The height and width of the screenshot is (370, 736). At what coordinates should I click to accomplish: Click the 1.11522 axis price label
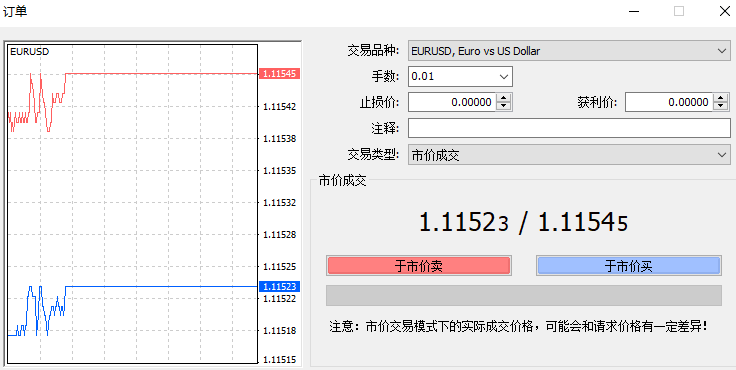click(280, 298)
